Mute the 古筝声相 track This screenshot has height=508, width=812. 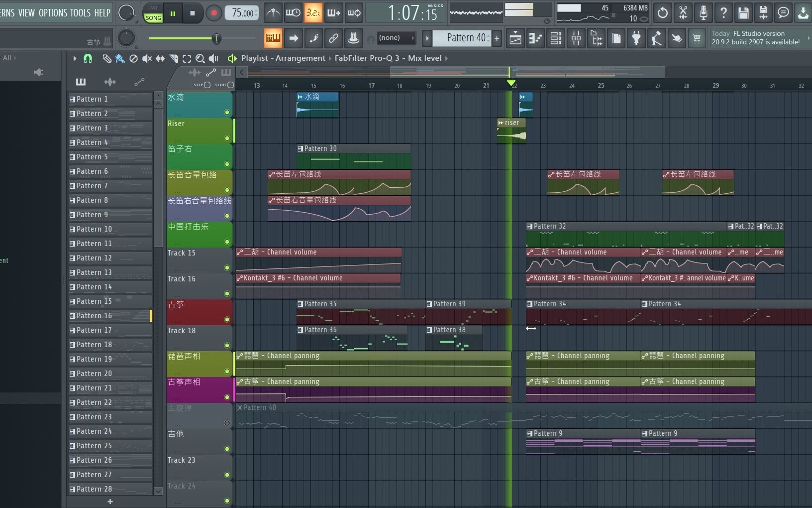[x=227, y=397]
